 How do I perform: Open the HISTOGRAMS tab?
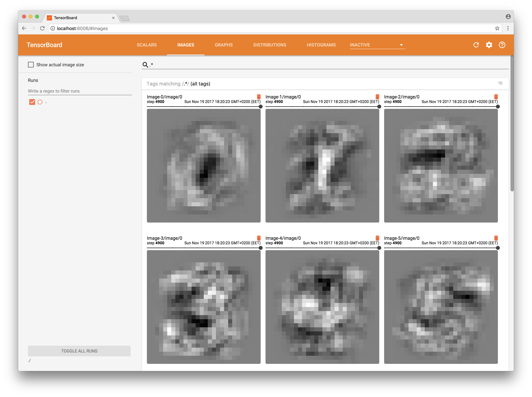click(321, 45)
